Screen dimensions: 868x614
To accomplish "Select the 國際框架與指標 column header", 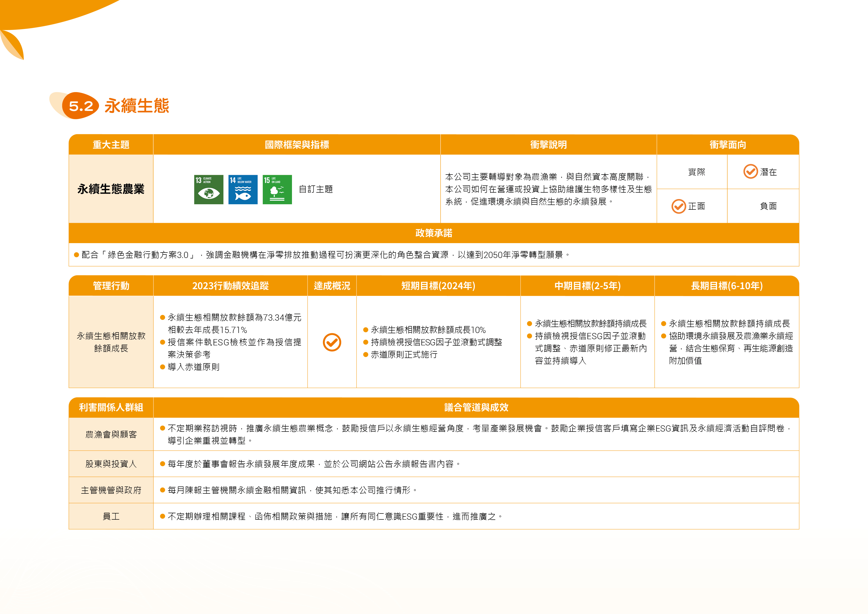I will click(297, 145).
